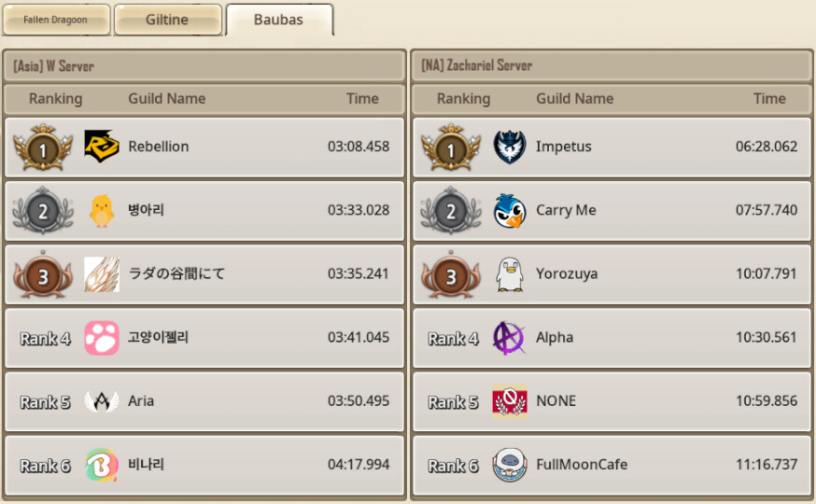The height and width of the screenshot is (504, 816).
Task: Click the Carry Me penguin emblem
Action: [x=510, y=210]
